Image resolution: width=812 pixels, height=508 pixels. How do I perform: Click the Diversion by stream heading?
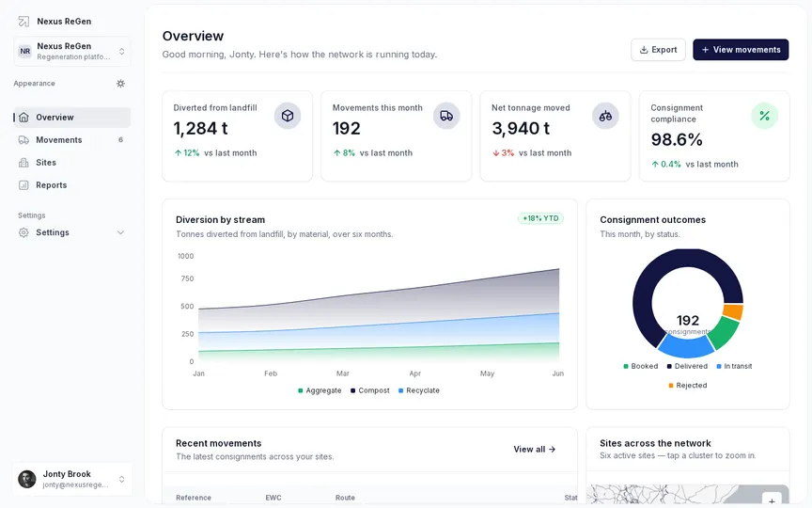[220, 220]
